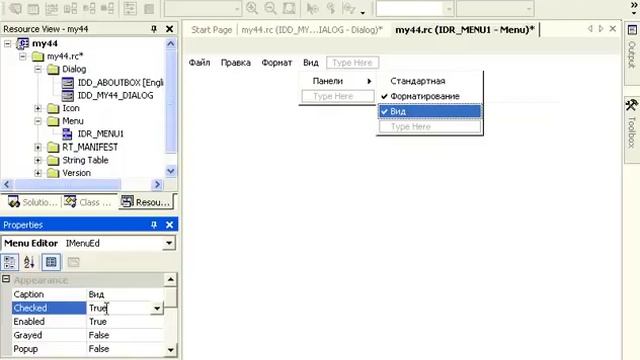Switch properties to Categorized view

(10, 262)
